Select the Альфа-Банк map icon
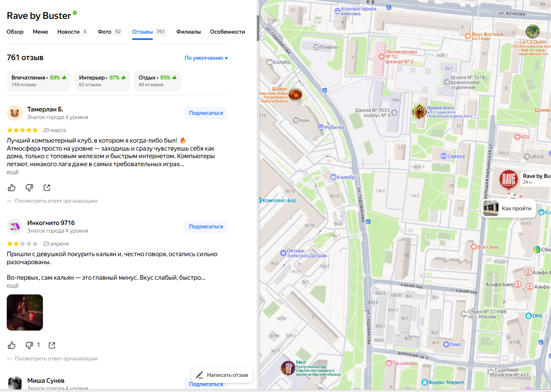Image resolution: width=551 pixels, height=392 pixels. point(518,284)
